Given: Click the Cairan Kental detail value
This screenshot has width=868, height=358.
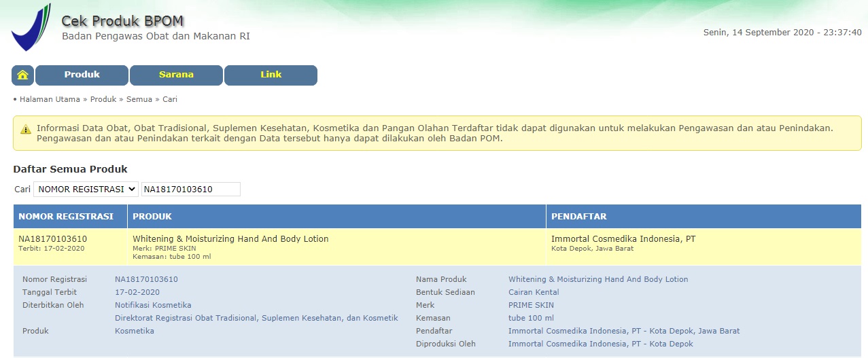Looking at the screenshot, I should 534,292.
